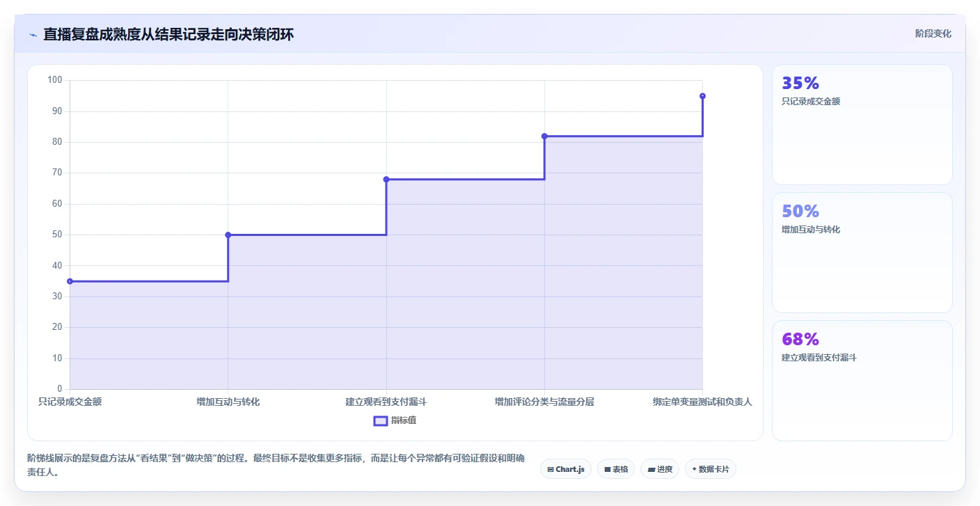Click the data point at value 50
Viewport: 980px width, 506px height.
coord(228,235)
